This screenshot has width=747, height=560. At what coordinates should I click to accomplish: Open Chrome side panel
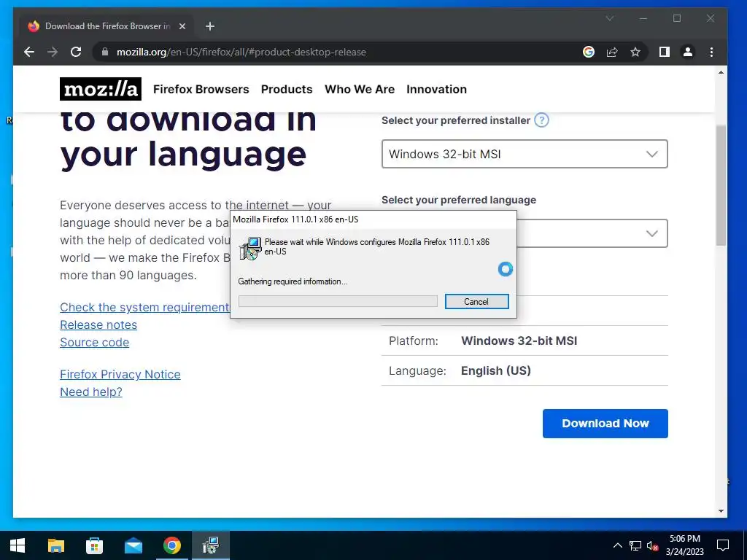664,52
